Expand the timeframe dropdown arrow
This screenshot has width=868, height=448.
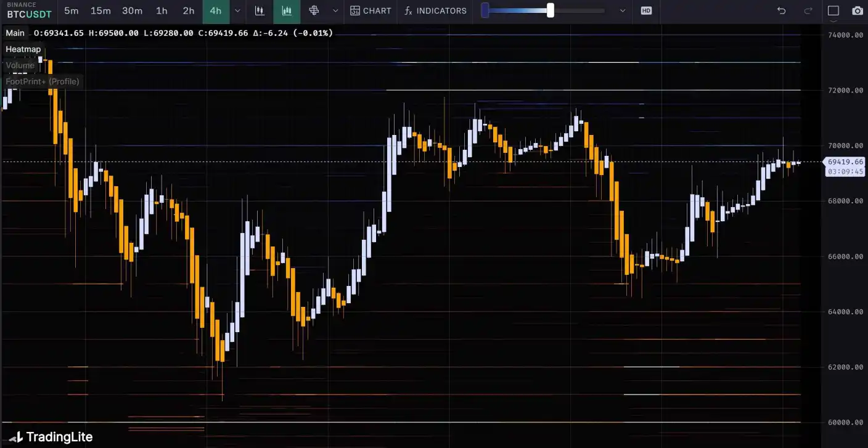[237, 10]
